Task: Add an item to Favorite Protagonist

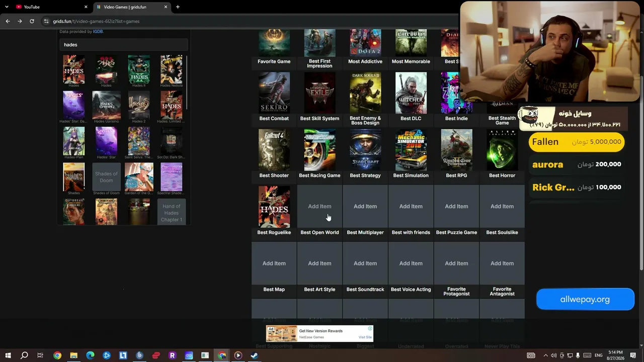Action: (x=456, y=263)
